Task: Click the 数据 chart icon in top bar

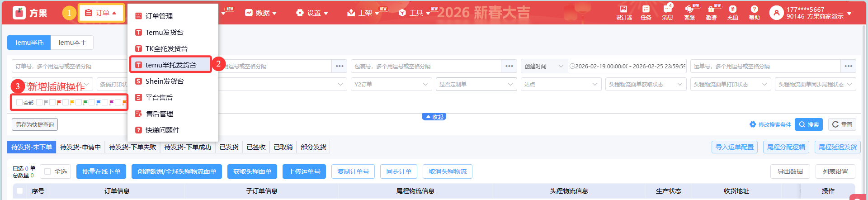Action: point(249,13)
